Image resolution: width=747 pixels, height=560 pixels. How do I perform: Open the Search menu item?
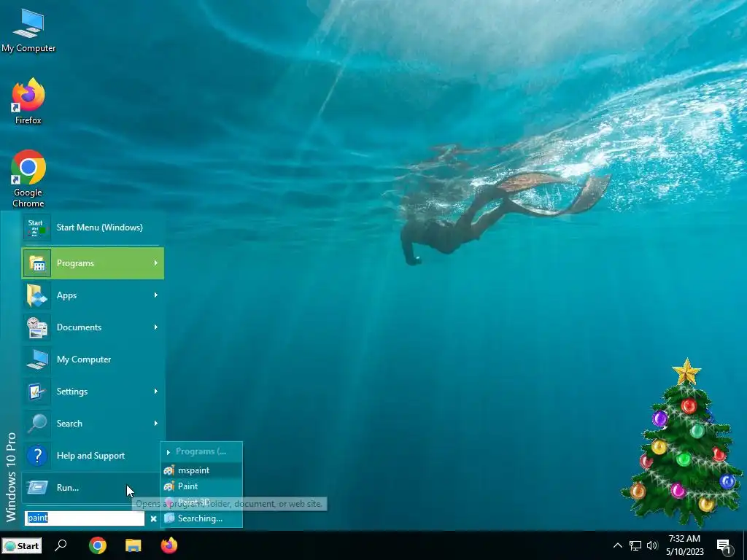click(x=93, y=424)
